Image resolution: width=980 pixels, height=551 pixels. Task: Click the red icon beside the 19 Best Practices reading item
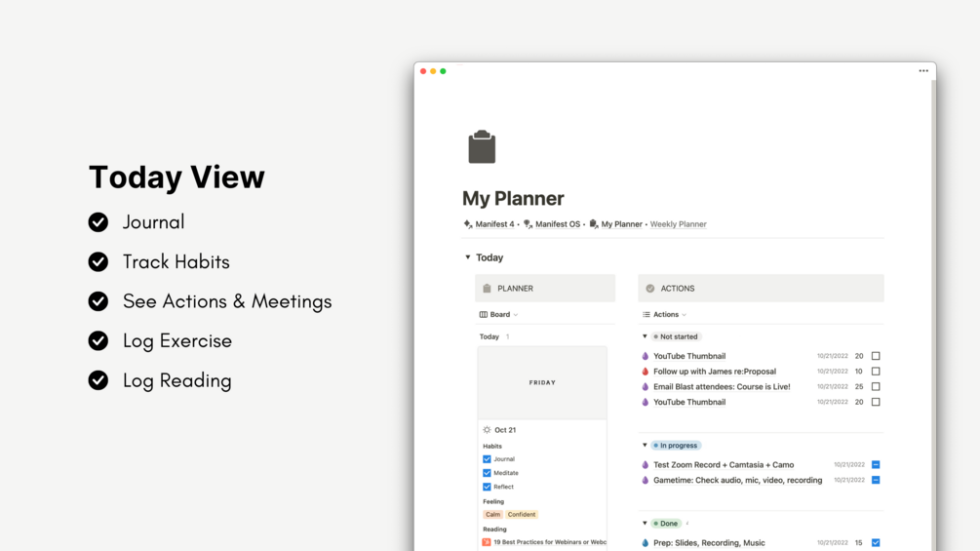click(487, 542)
